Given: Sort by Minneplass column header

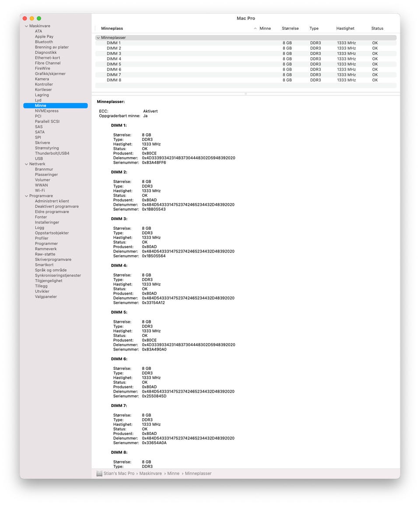Looking at the screenshot, I should (112, 28).
